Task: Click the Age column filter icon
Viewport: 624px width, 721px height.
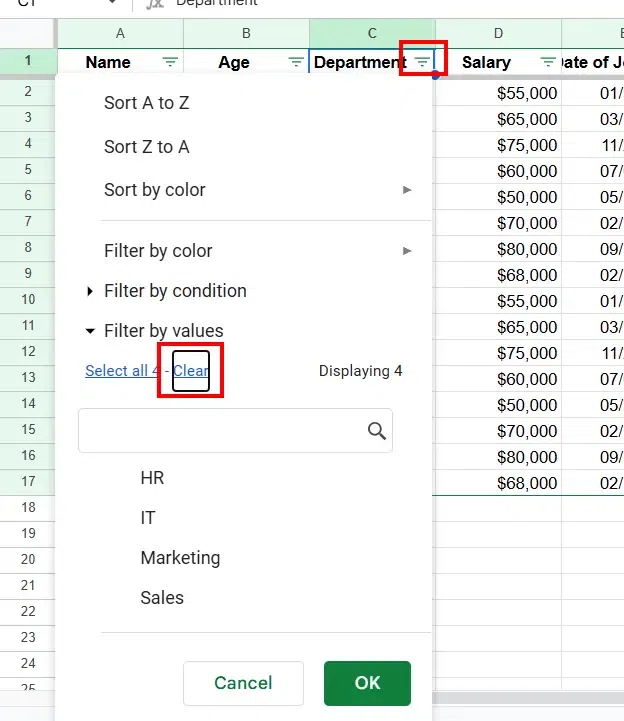Action: click(x=296, y=62)
